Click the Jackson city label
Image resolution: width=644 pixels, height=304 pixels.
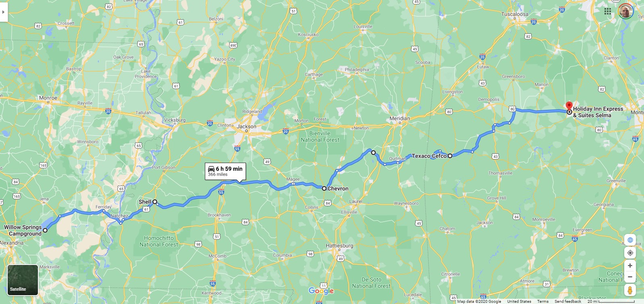tap(247, 126)
